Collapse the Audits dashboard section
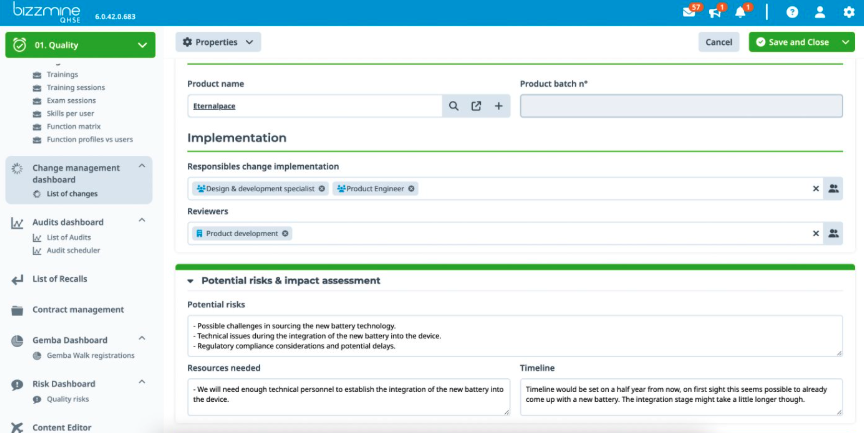Image resolution: width=864 pixels, height=433 pixels. coord(142,220)
